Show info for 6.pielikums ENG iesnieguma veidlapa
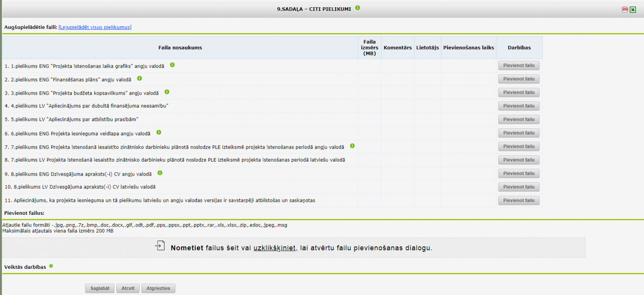Image resolution: width=644 pixels, height=295 pixels. [159, 132]
